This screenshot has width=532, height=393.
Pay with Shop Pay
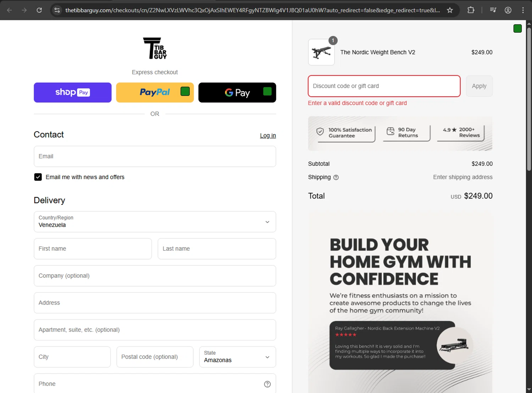pyautogui.click(x=73, y=93)
